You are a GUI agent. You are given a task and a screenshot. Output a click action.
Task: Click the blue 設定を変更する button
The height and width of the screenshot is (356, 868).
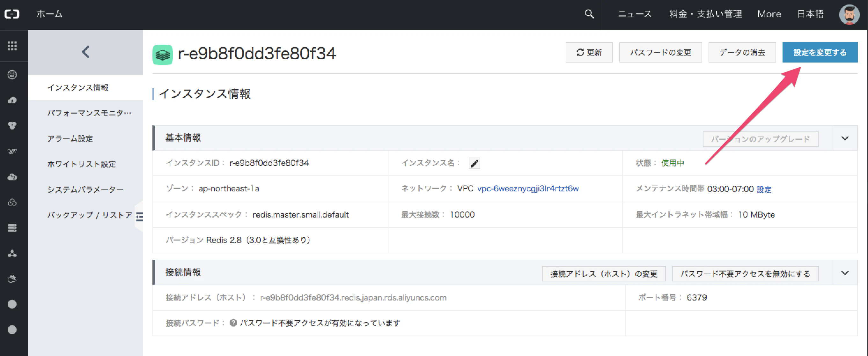coord(820,53)
